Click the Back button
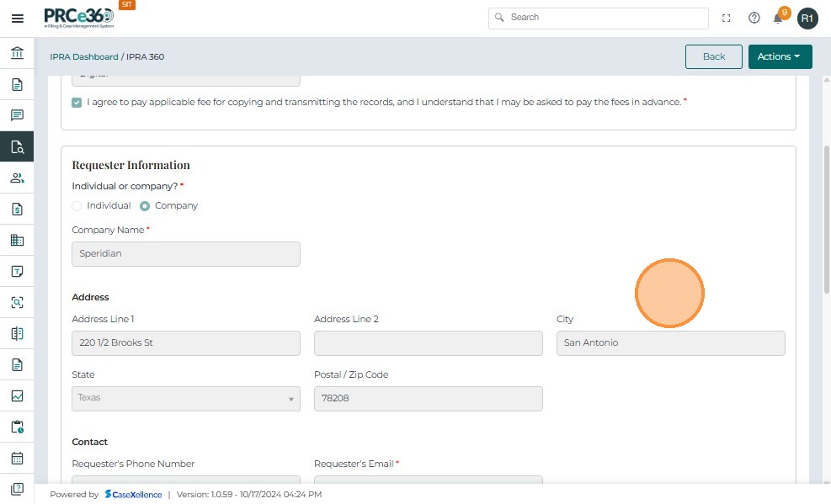Viewport: 831px width, 504px height. click(713, 56)
